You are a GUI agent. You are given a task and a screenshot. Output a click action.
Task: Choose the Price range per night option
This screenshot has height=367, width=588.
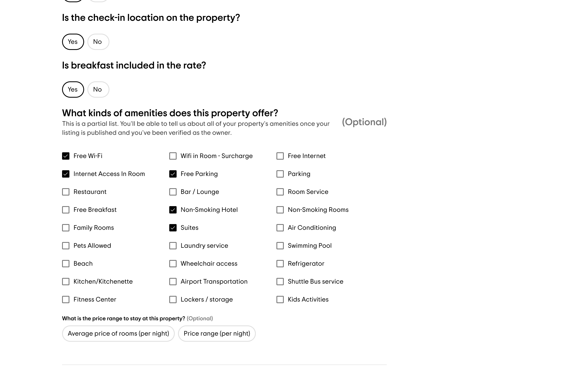pos(217,334)
